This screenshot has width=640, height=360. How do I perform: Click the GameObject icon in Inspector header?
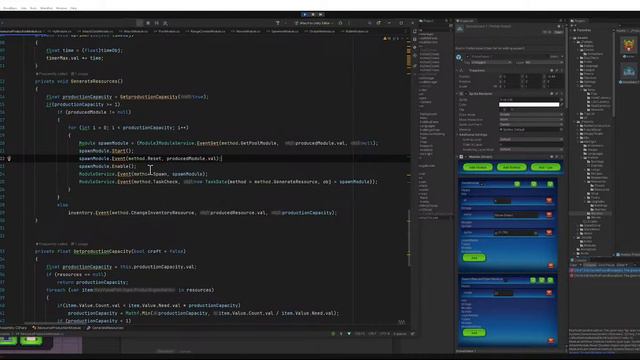point(459,57)
